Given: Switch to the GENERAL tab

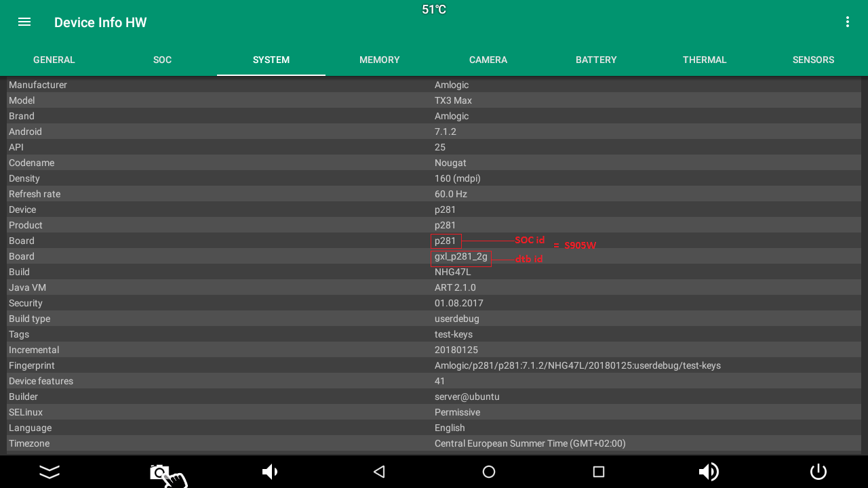Looking at the screenshot, I should [x=54, y=60].
